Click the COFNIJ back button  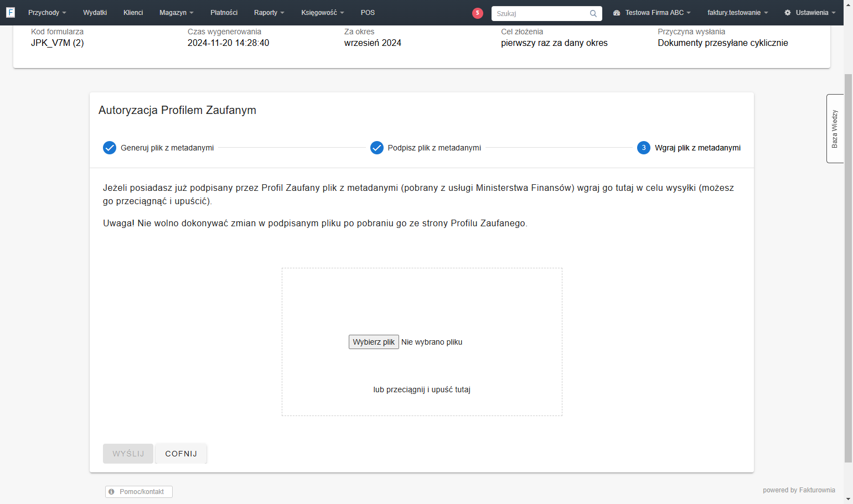(181, 454)
